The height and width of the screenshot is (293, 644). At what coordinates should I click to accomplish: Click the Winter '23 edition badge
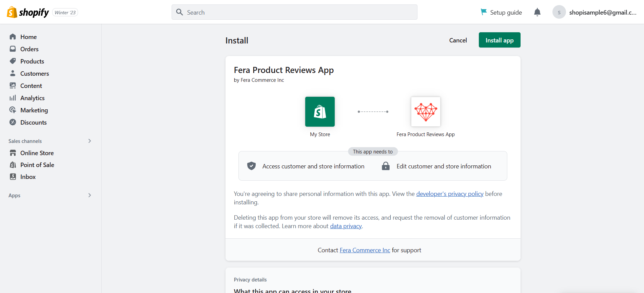coord(65,13)
